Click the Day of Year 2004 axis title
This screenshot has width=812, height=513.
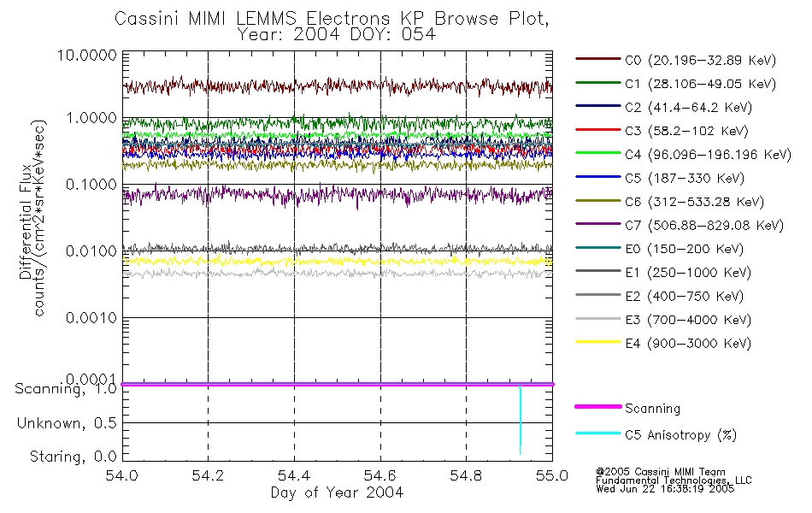337,492
